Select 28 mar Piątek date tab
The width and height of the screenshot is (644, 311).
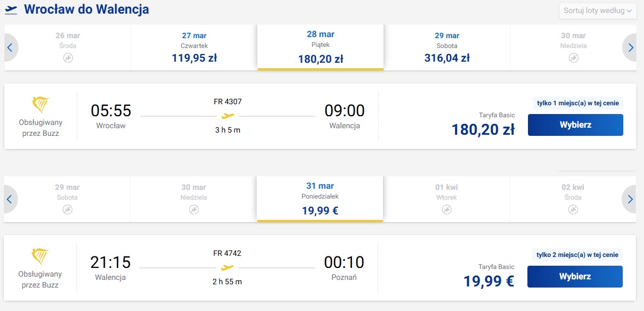click(x=320, y=47)
